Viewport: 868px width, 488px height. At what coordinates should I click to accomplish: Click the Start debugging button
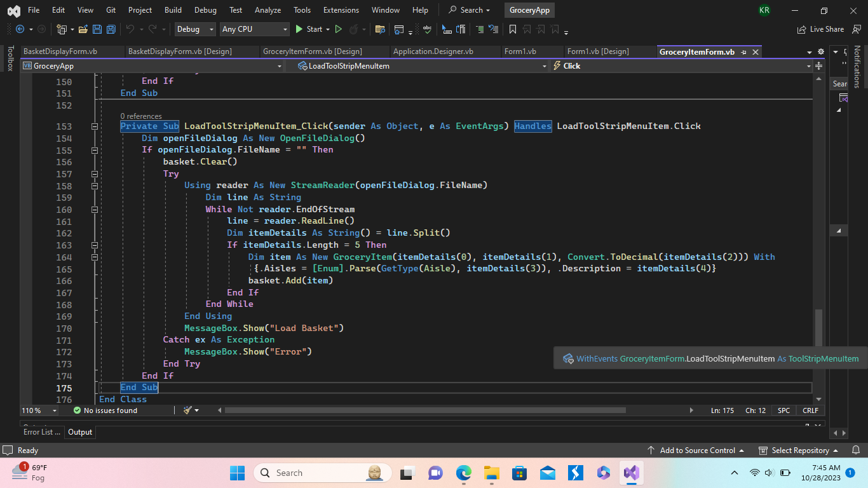click(x=309, y=29)
